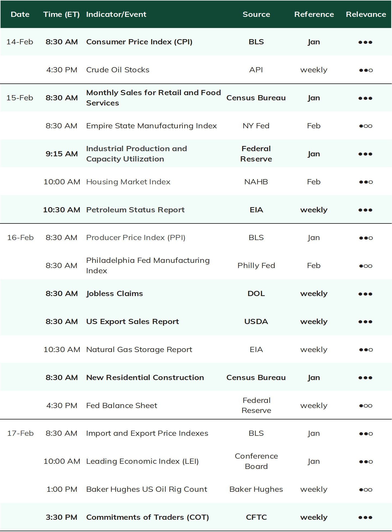The height and width of the screenshot is (532, 392).
Task: Select the 14-Feb date cell
Action: (x=20, y=42)
